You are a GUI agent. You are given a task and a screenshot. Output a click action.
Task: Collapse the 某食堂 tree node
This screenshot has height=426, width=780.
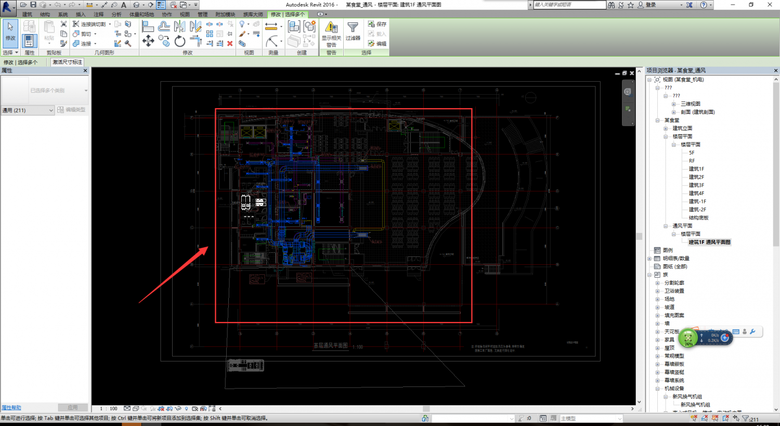(x=657, y=120)
